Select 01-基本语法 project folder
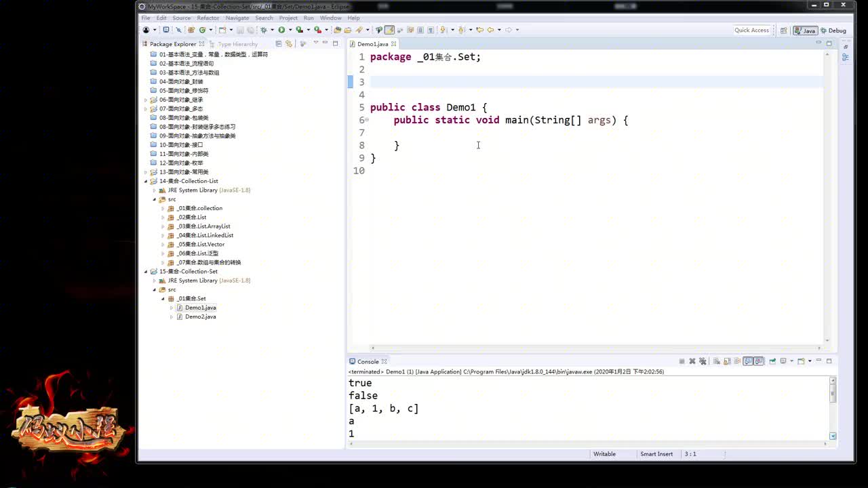The height and width of the screenshot is (488, 868). pyautogui.click(x=209, y=54)
